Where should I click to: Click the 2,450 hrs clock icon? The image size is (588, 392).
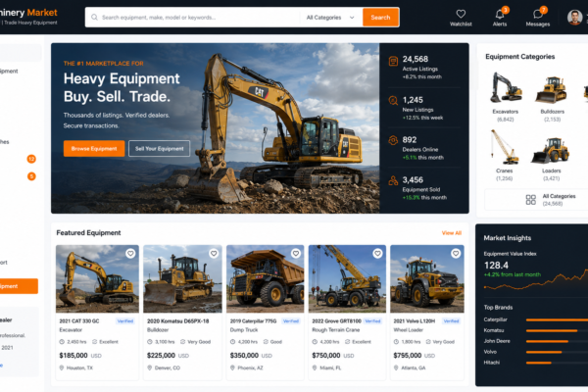pos(62,342)
